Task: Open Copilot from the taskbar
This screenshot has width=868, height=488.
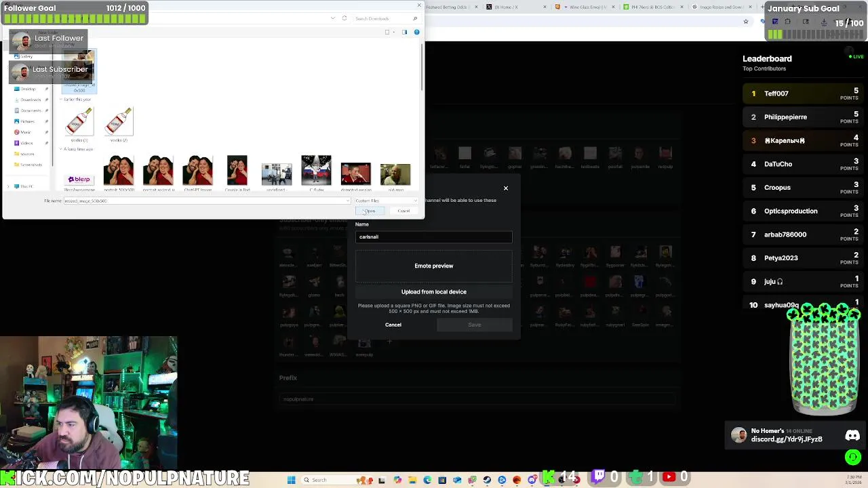Action: coord(397,480)
